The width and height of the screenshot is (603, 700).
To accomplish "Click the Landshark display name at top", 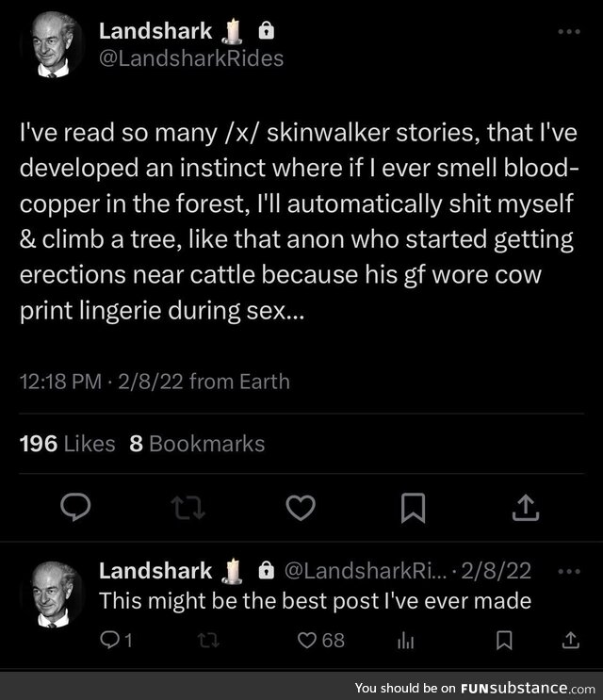I will (x=155, y=32).
